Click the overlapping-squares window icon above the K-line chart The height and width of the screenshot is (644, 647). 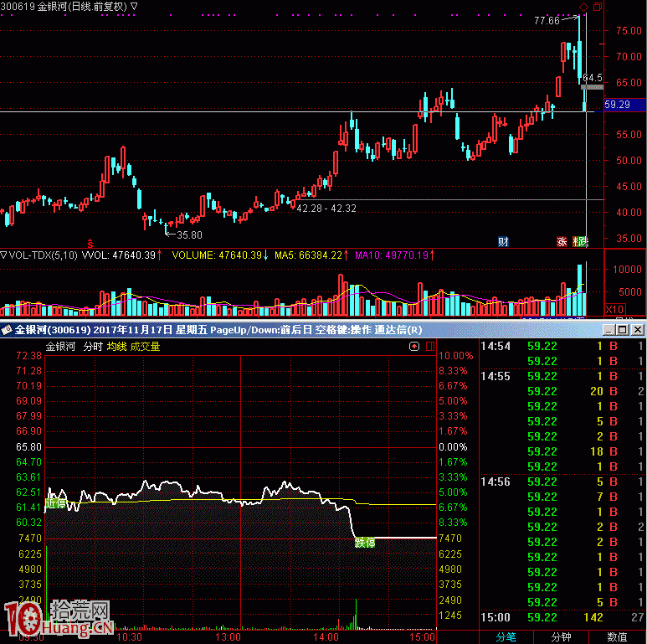pos(597,7)
